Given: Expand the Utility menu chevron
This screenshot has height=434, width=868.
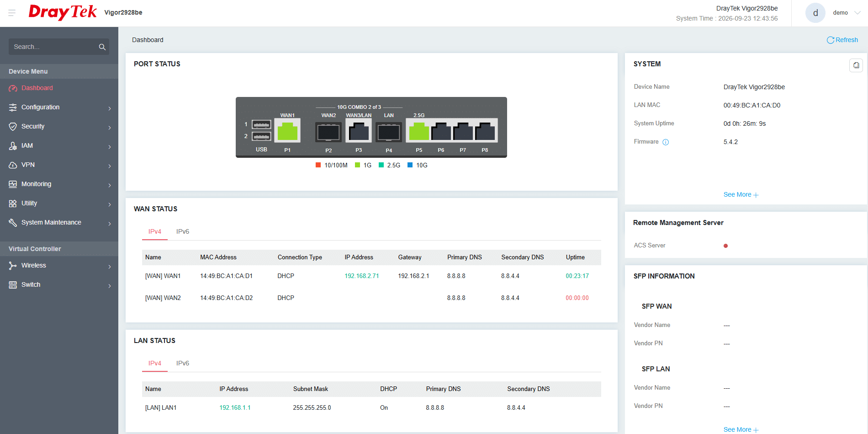Looking at the screenshot, I should 110,204.
